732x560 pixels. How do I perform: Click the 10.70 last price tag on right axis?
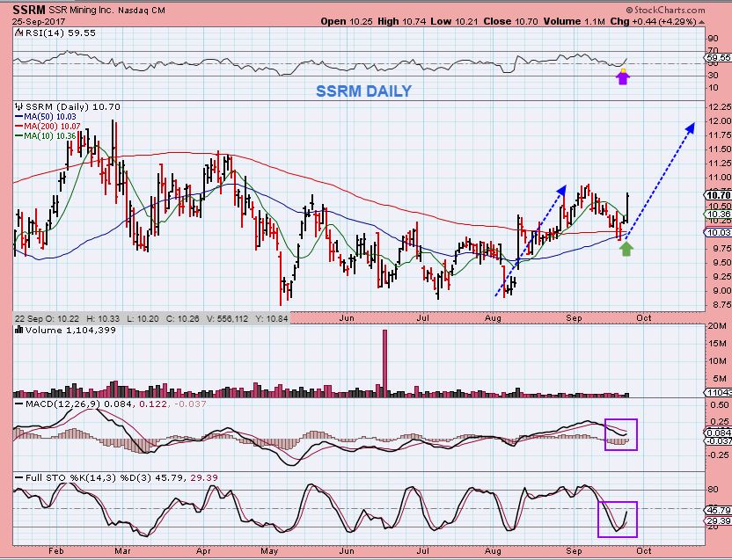click(x=719, y=195)
